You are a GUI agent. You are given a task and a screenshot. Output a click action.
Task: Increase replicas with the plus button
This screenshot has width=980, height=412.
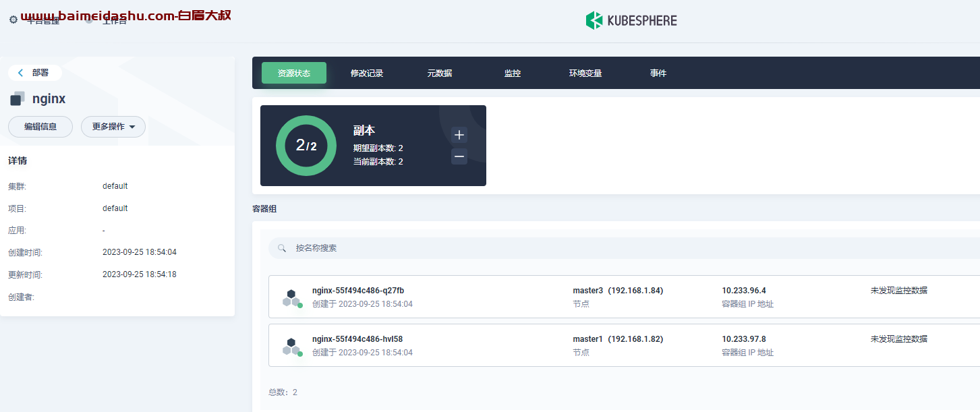coord(459,135)
